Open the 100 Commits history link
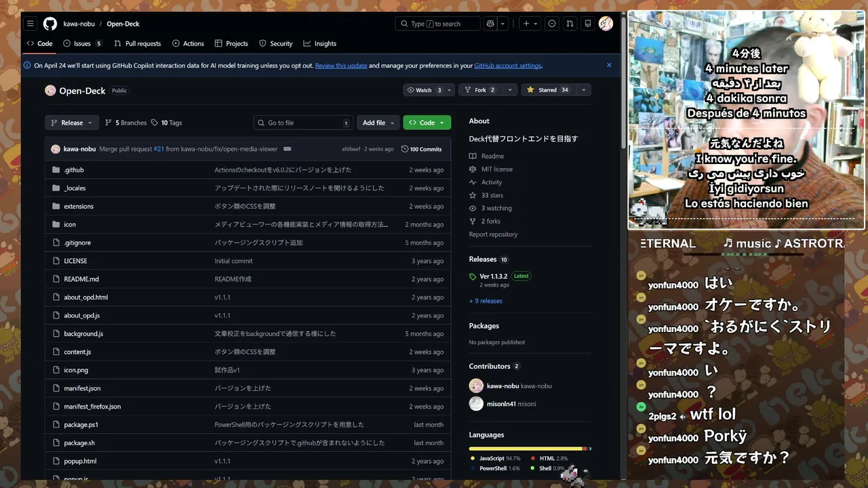The image size is (868, 488). pos(421,149)
